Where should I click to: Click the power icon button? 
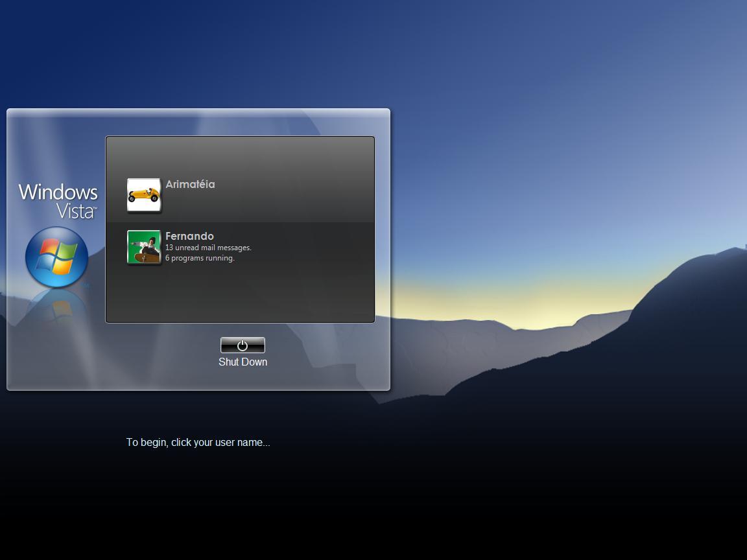pos(243,345)
